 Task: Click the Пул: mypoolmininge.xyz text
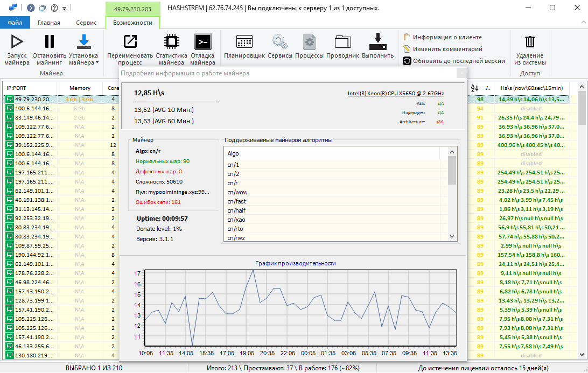[172, 192]
